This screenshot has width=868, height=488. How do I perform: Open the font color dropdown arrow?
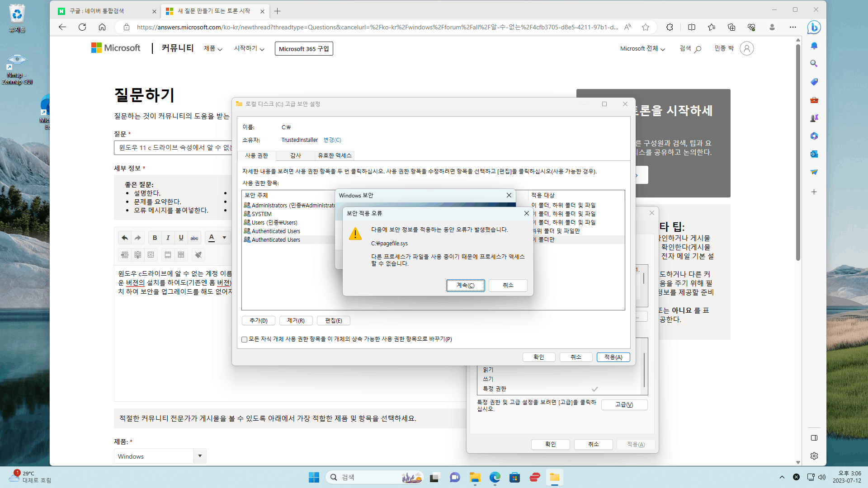pos(224,238)
